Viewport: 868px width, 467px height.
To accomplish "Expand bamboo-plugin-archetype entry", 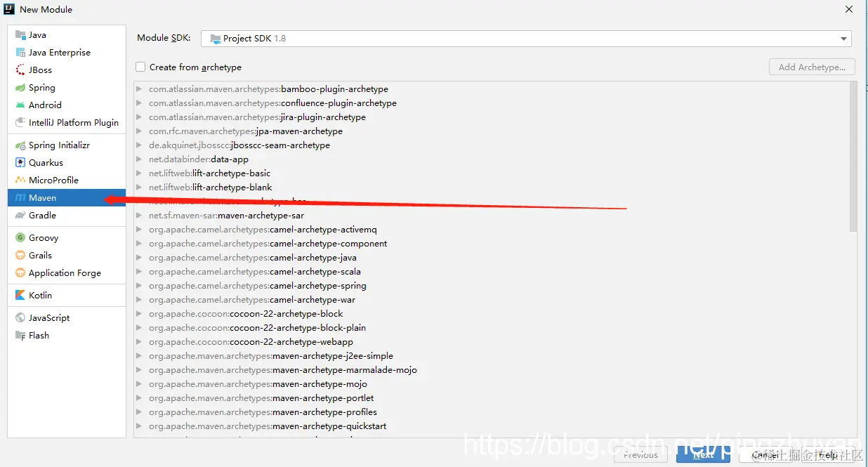I will [140, 89].
